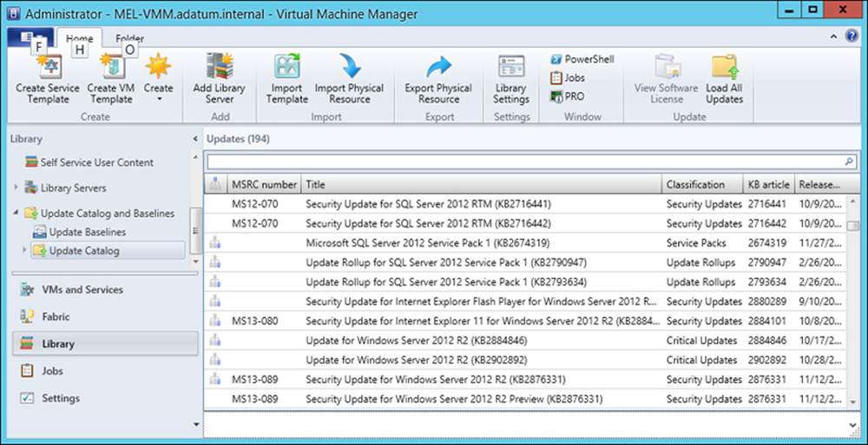
Task: Select Microsoft SQL Server 2012 Service Pack 1 row
Action: [x=525, y=243]
